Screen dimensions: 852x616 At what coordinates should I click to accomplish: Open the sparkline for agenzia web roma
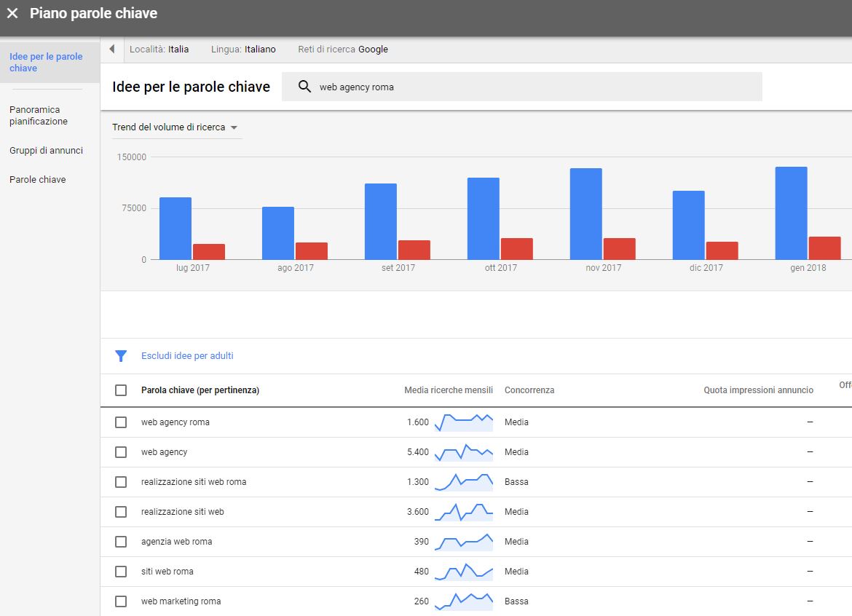463,542
